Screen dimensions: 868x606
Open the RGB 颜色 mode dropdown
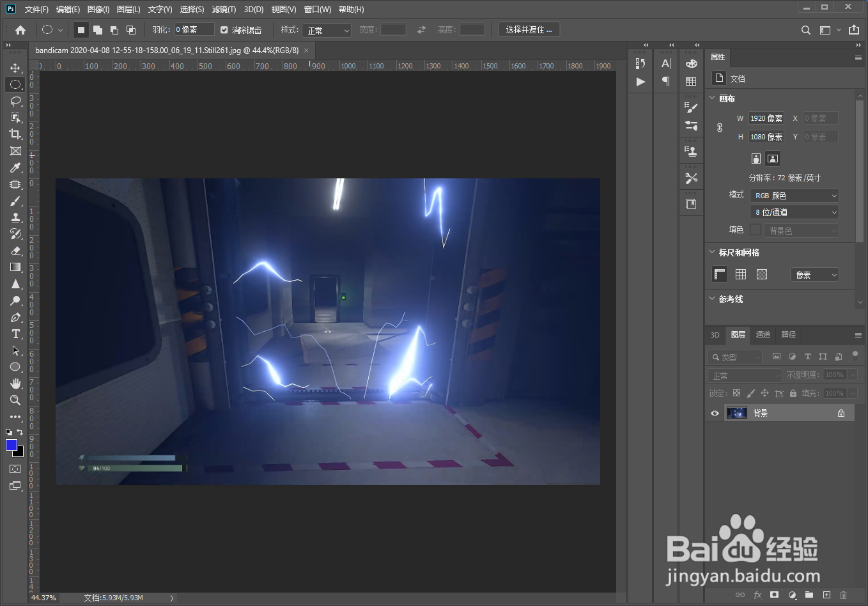pyautogui.click(x=794, y=196)
